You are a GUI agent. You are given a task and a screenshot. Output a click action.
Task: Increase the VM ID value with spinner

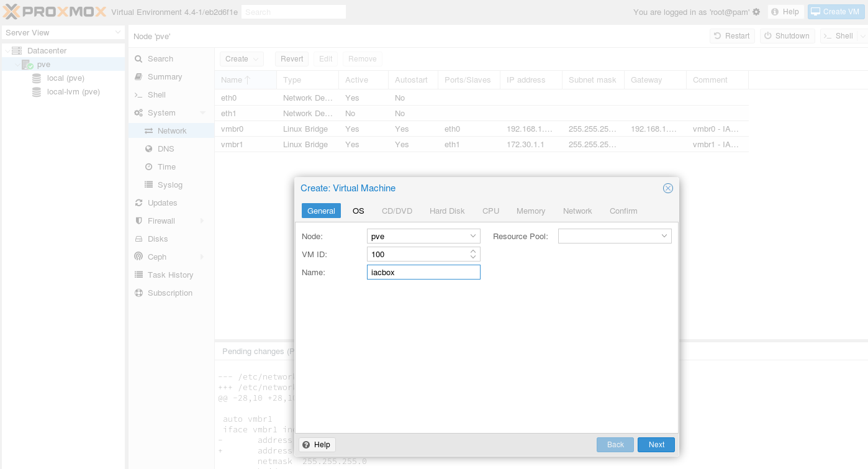473,252
